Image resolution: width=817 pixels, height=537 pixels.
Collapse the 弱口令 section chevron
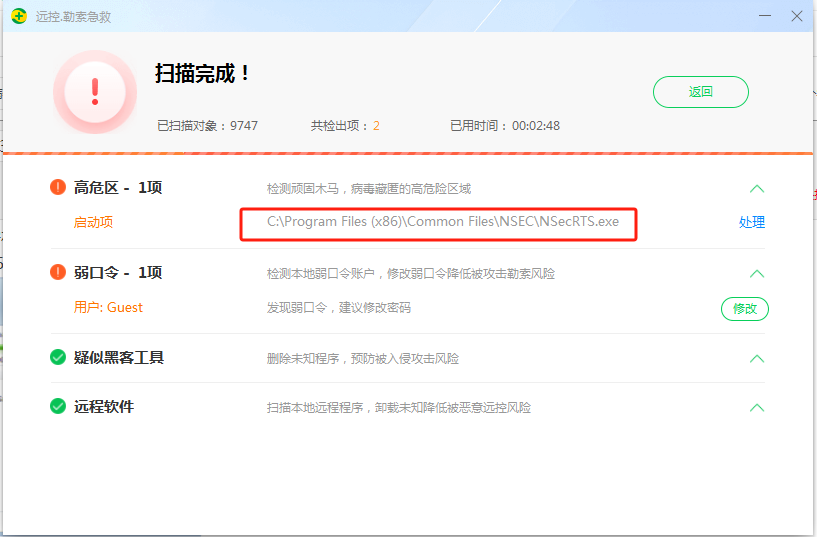pos(757,274)
